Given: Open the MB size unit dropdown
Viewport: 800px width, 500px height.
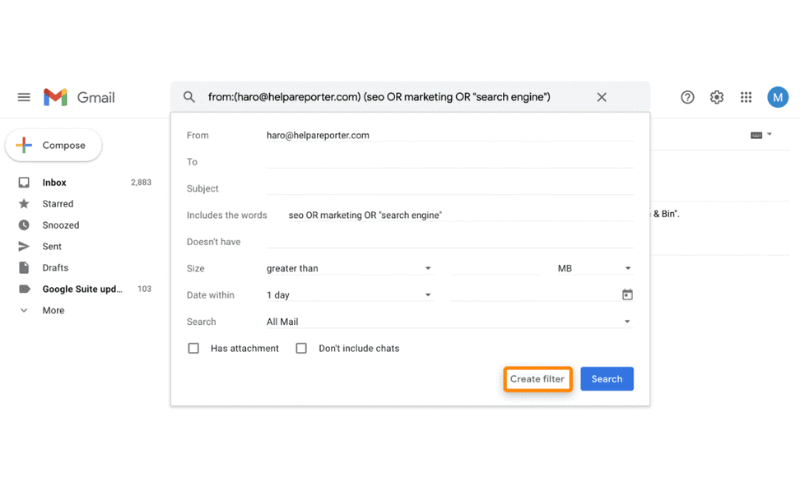Looking at the screenshot, I should (x=594, y=268).
